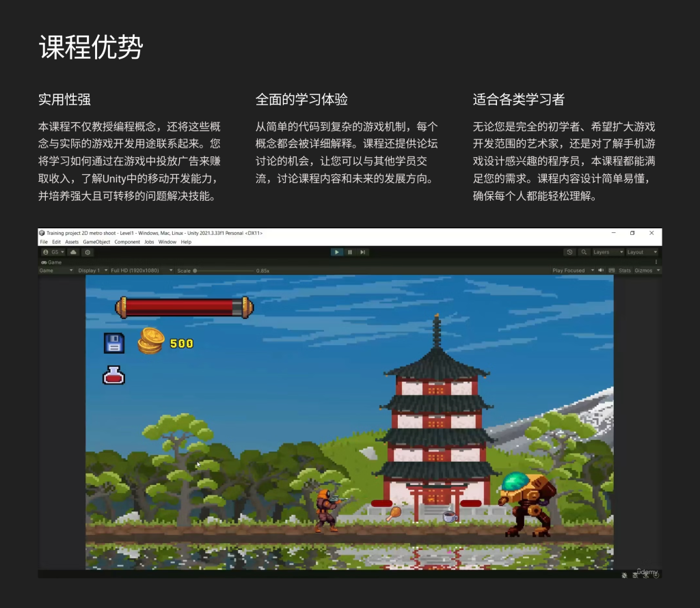
Task: Open the Display 1 dropdown
Action: [x=92, y=271]
